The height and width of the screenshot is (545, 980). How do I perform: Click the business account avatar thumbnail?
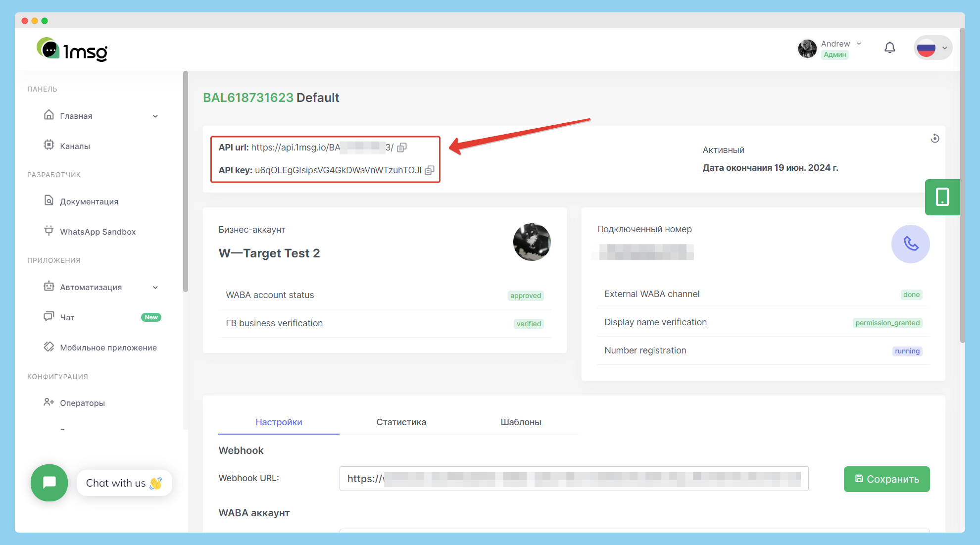pos(532,242)
